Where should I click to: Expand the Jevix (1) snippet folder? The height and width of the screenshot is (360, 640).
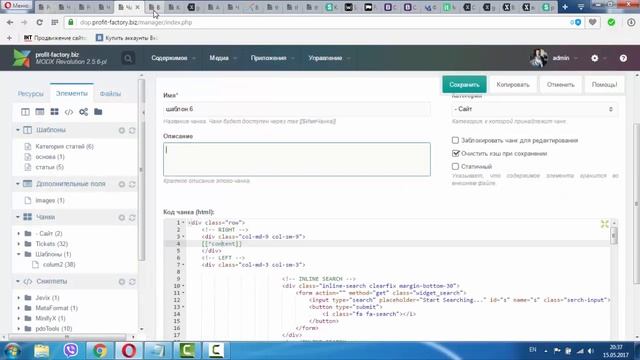point(18,298)
